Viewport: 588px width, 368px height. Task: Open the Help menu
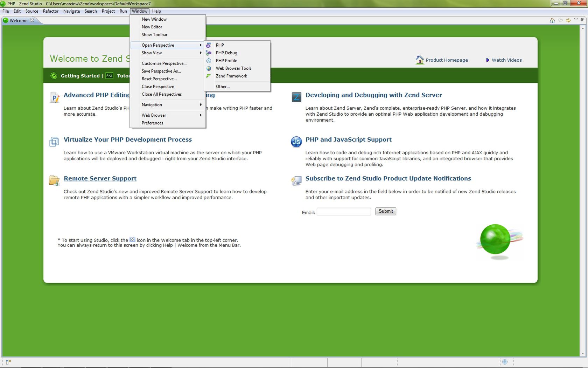pos(156,11)
